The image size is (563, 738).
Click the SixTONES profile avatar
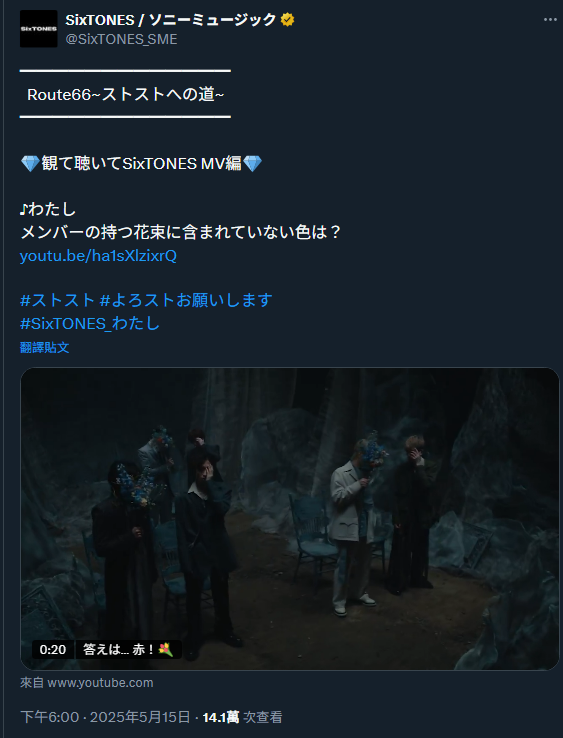coord(39,28)
